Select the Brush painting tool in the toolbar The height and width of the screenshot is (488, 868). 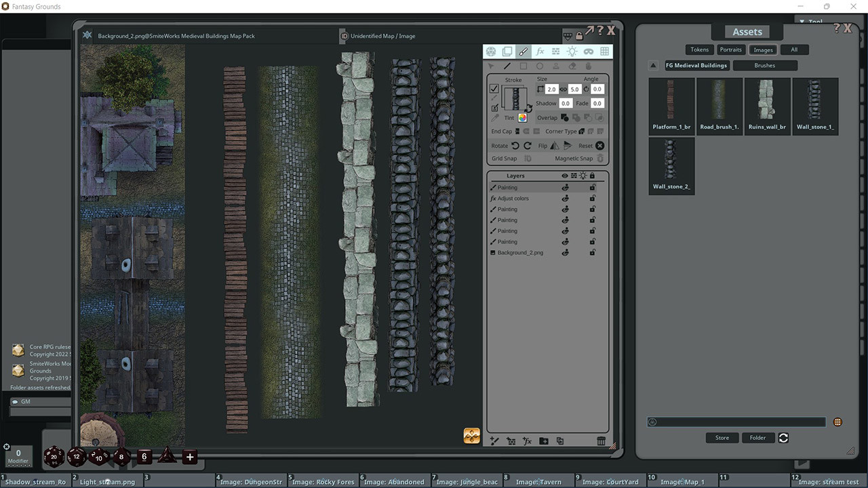tap(523, 51)
